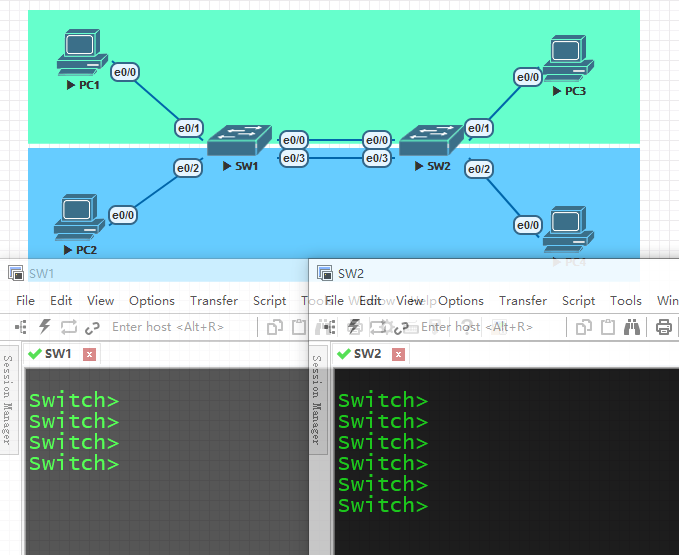The height and width of the screenshot is (555, 679).
Task: Click inside the SW2 terminal area
Action: coord(507,461)
